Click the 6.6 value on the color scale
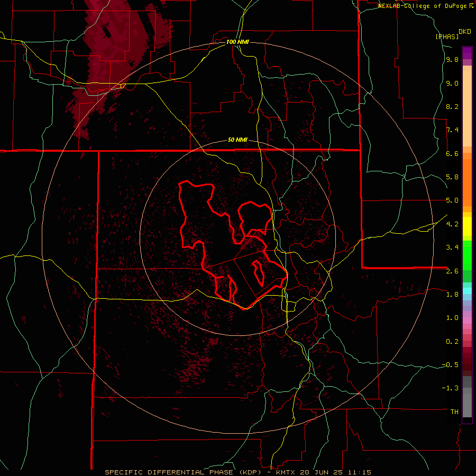 (452, 153)
